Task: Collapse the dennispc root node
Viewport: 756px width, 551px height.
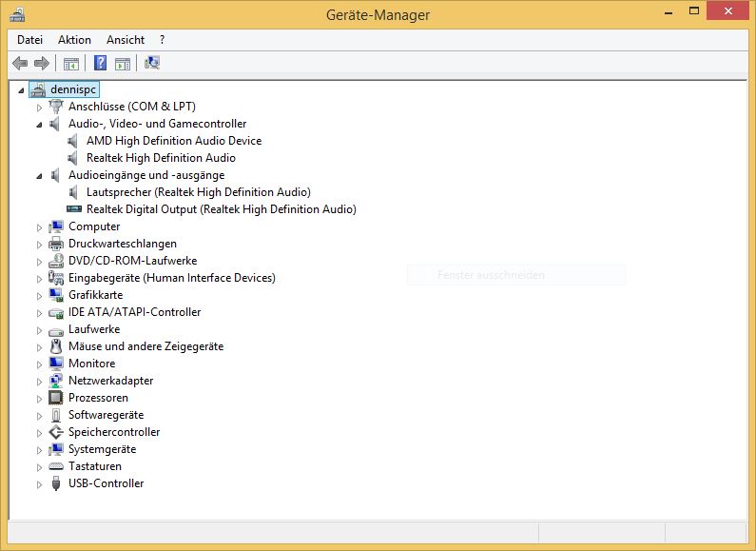Action: point(21,90)
